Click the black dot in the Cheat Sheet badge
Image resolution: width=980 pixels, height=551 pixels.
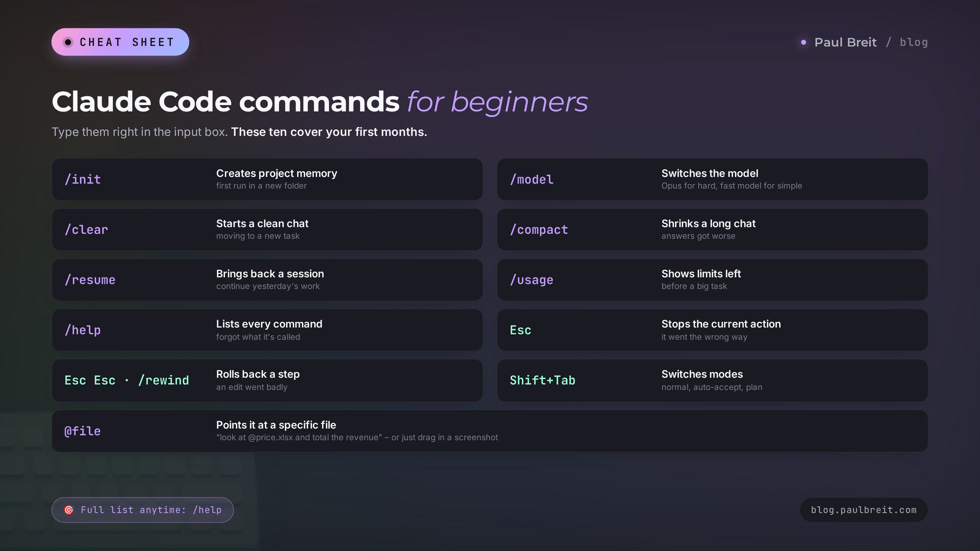pos(68,42)
